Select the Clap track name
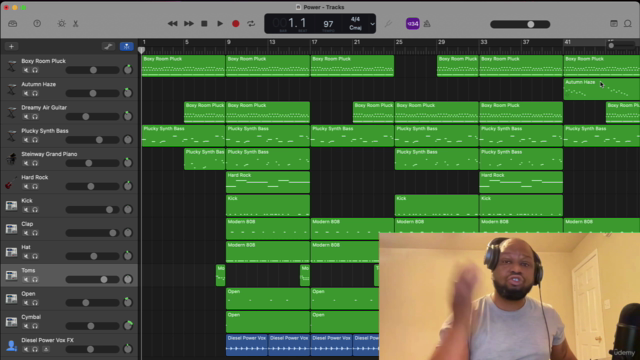Viewport: 640px width, 360px height. coord(27,224)
